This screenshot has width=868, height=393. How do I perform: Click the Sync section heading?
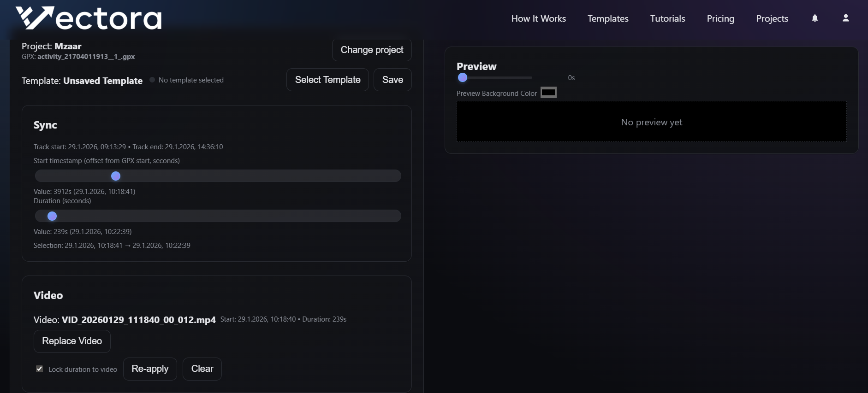tap(45, 125)
